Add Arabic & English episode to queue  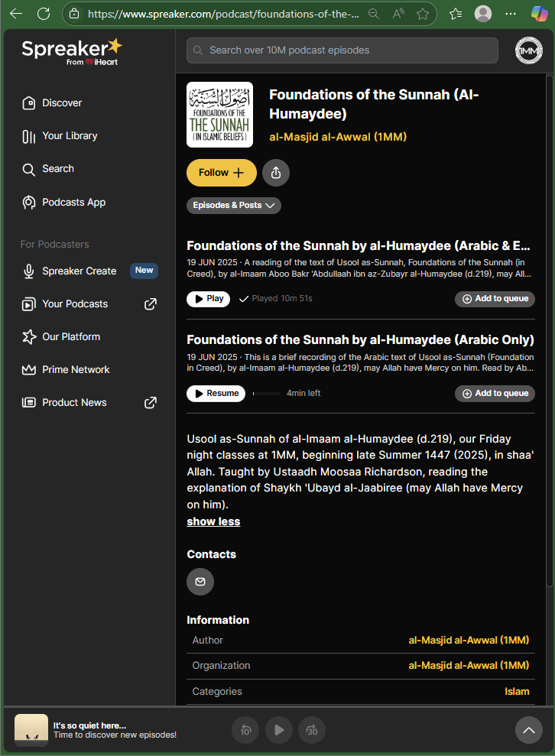click(495, 299)
